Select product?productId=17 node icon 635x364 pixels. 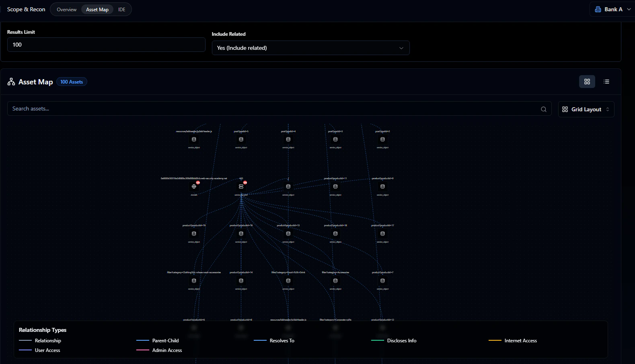coord(382,233)
